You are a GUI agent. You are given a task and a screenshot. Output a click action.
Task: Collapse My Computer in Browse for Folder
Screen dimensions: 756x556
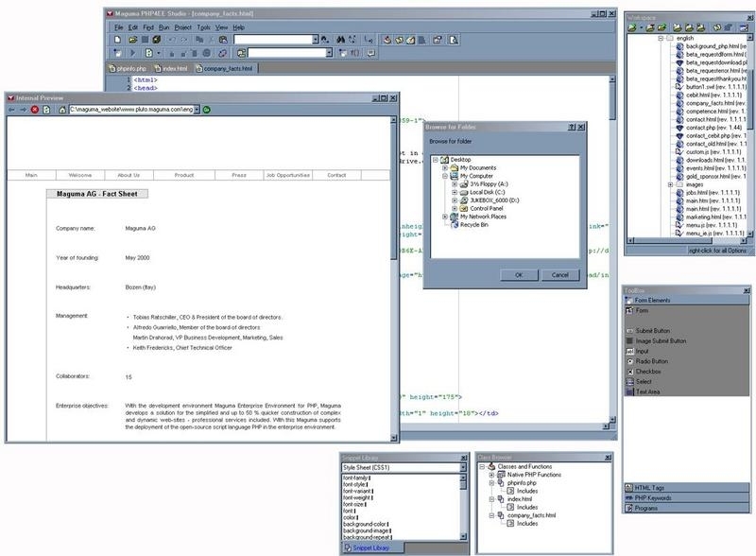[445, 176]
